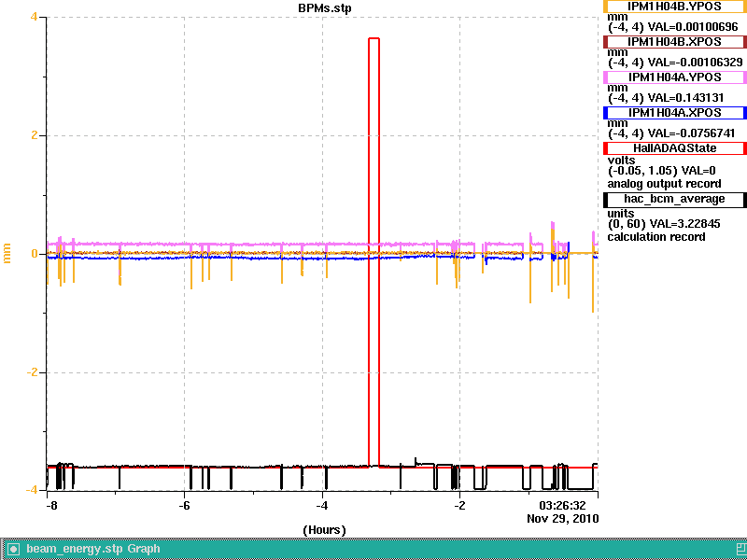Select the hac_bcm_average legend button

tap(674, 199)
